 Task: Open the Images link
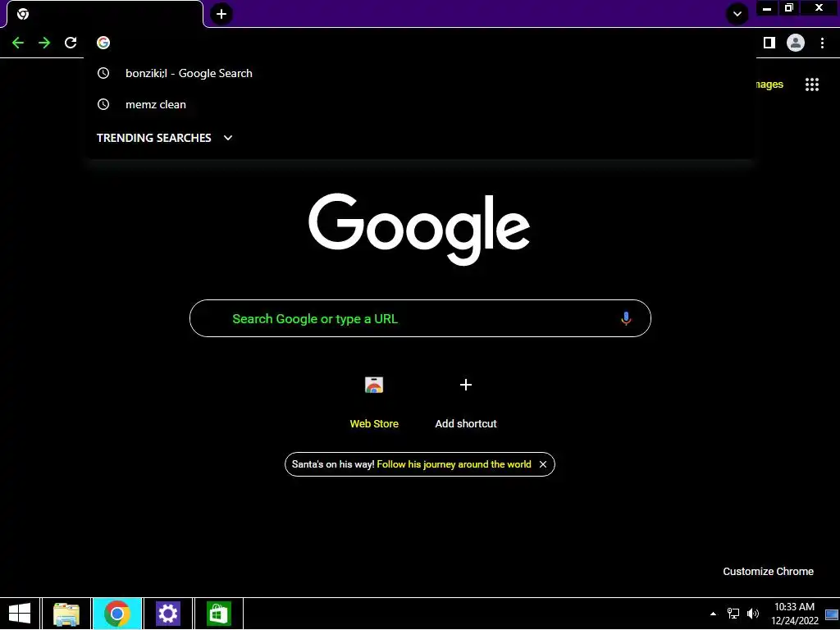[x=769, y=84]
